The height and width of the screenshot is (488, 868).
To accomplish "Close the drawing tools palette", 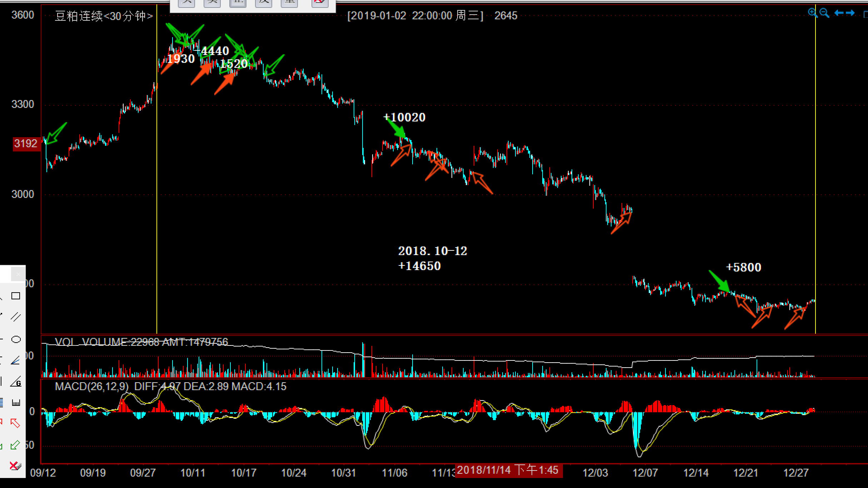I will [x=18, y=274].
